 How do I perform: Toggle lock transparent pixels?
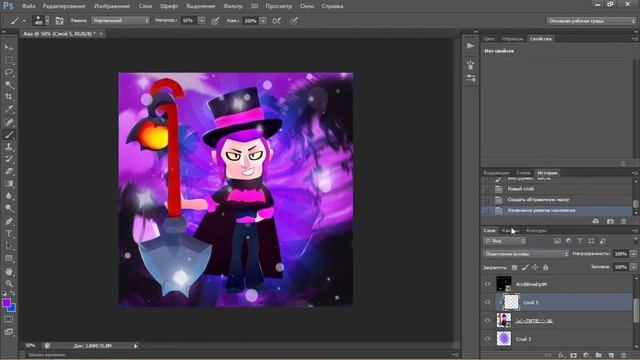point(514,267)
